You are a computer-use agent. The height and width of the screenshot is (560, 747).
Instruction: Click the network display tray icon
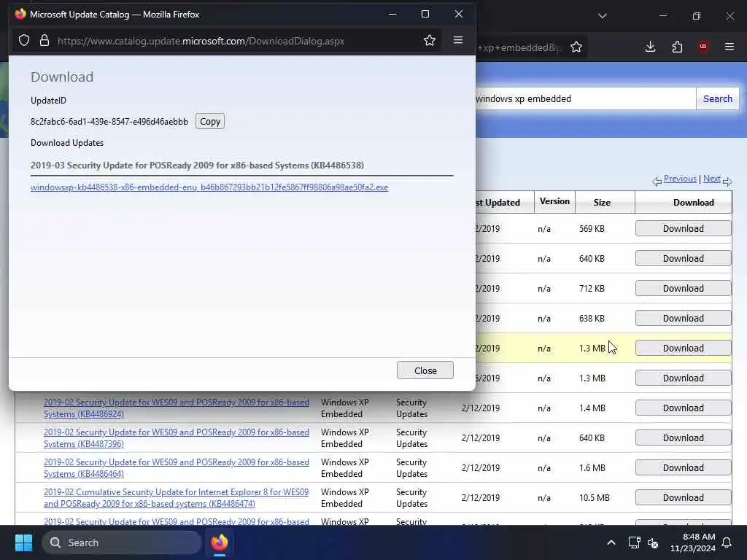tap(634, 542)
